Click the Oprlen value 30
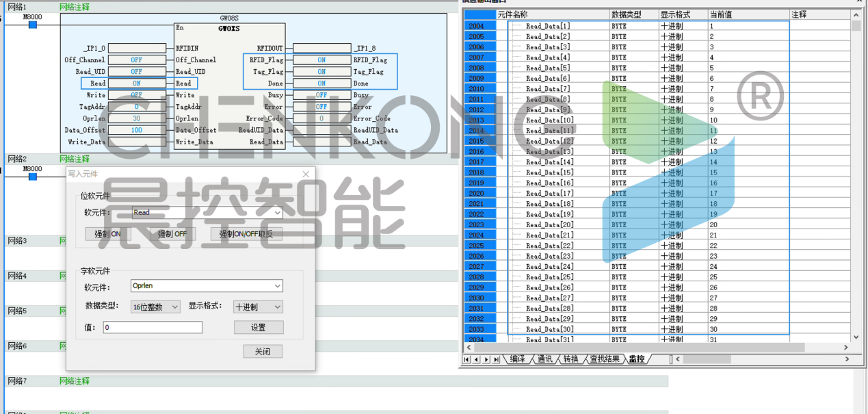Screen dimensions: 868x414 137,118
